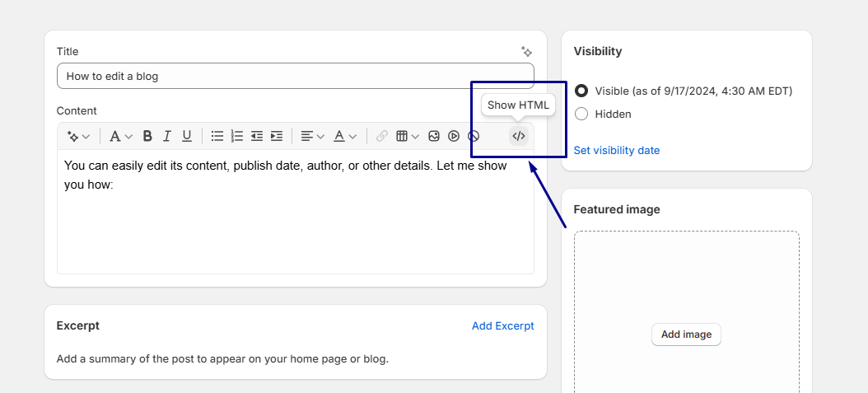The height and width of the screenshot is (393, 868).
Task: Click Set visibility date link
Action: pyautogui.click(x=617, y=151)
